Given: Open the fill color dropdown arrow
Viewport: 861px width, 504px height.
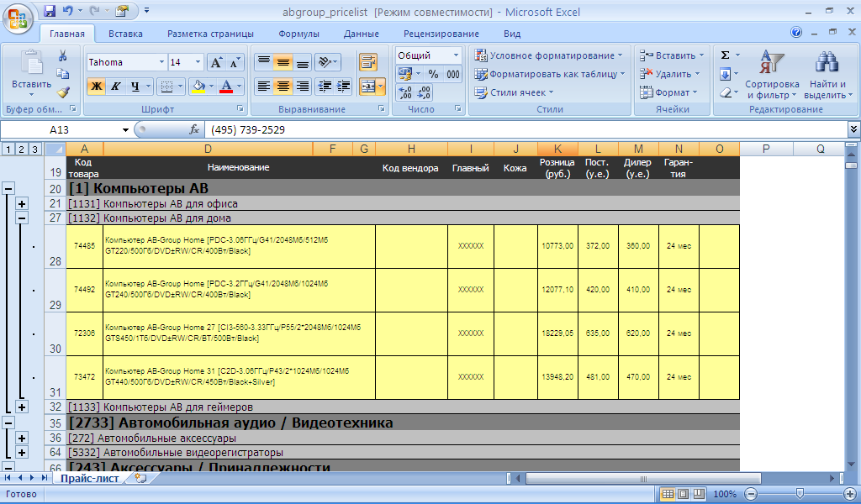Looking at the screenshot, I should [x=211, y=87].
